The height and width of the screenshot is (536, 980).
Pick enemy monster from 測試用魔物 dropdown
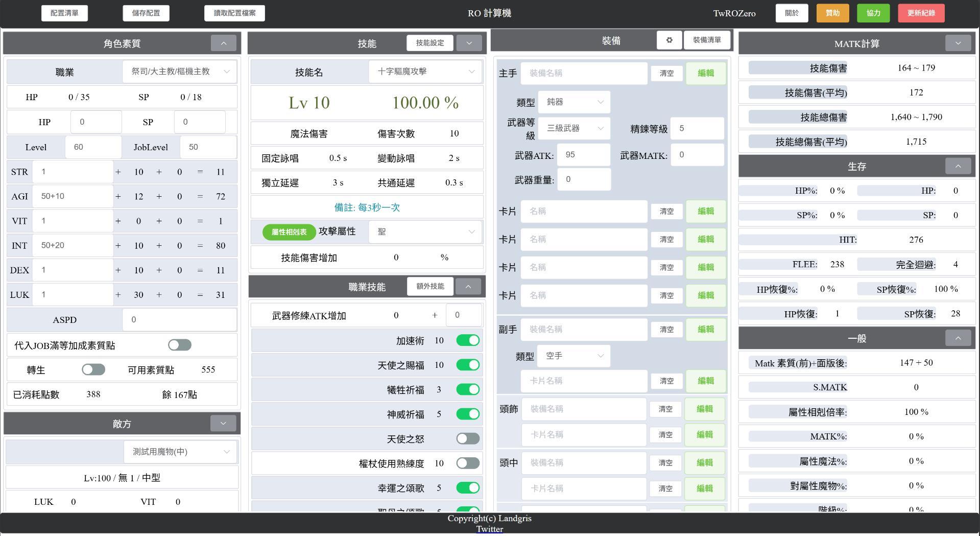tap(179, 452)
